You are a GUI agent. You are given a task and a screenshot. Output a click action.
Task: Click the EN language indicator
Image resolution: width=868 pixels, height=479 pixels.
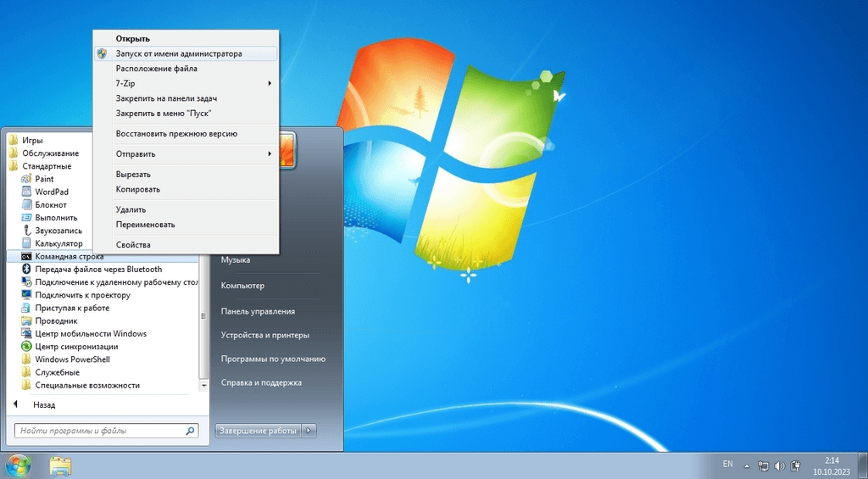click(727, 464)
